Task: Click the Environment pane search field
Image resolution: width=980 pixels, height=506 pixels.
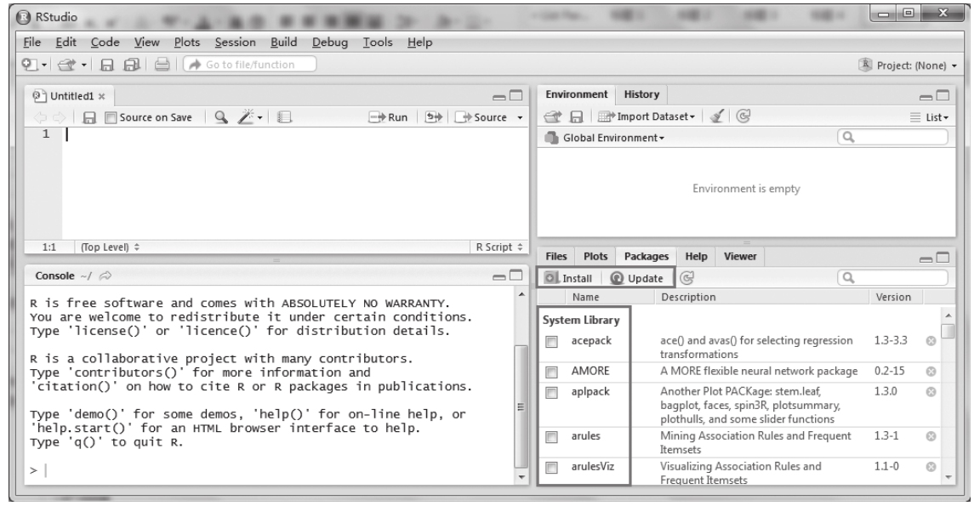Action: click(892, 137)
